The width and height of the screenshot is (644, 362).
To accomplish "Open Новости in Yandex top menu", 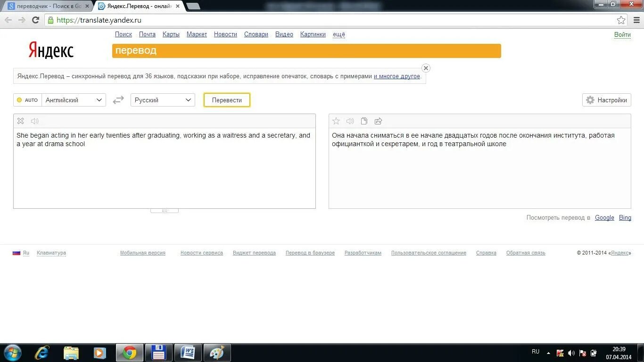I will coord(225,34).
